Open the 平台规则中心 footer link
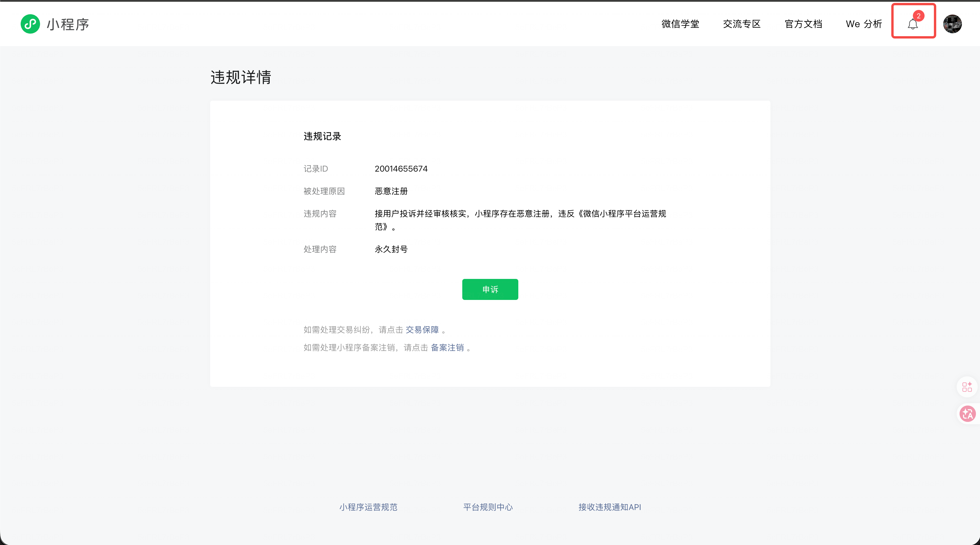The width and height of the screenshot is (980, 545). (488, 507)
